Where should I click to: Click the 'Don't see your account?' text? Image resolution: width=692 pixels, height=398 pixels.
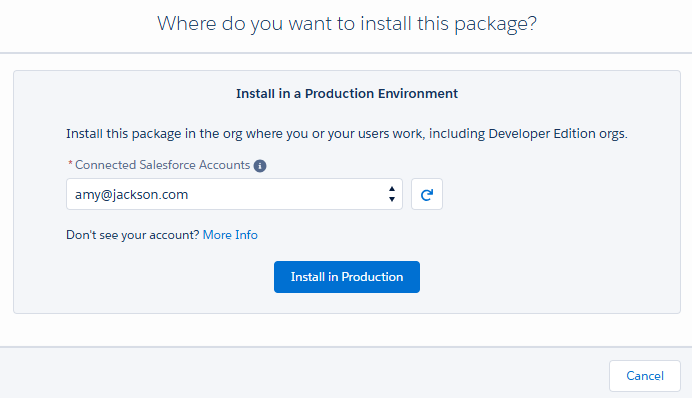tap(133, 235)
